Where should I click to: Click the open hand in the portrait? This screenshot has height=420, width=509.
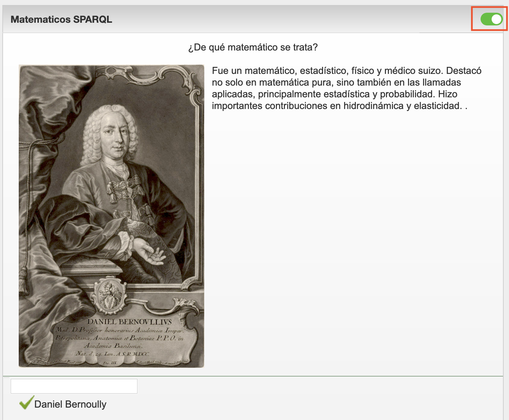click(149, 253)
